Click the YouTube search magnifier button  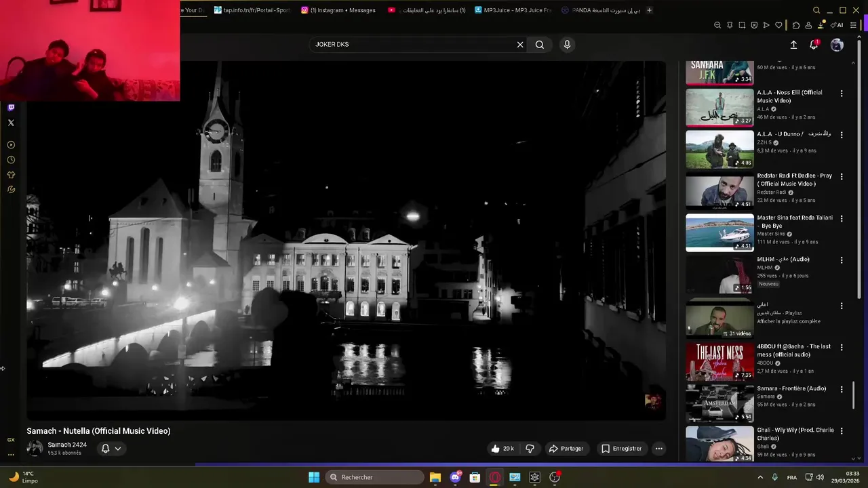coord(540,45)
